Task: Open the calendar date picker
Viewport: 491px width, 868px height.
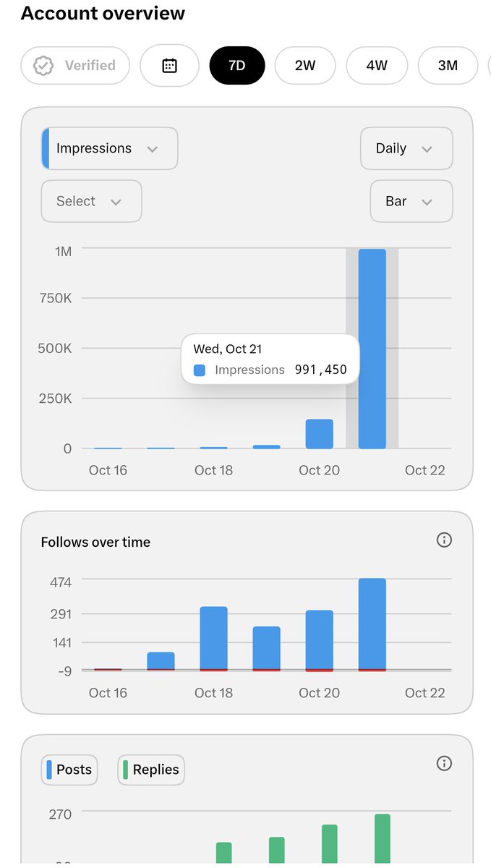Action: click(169, 66)
